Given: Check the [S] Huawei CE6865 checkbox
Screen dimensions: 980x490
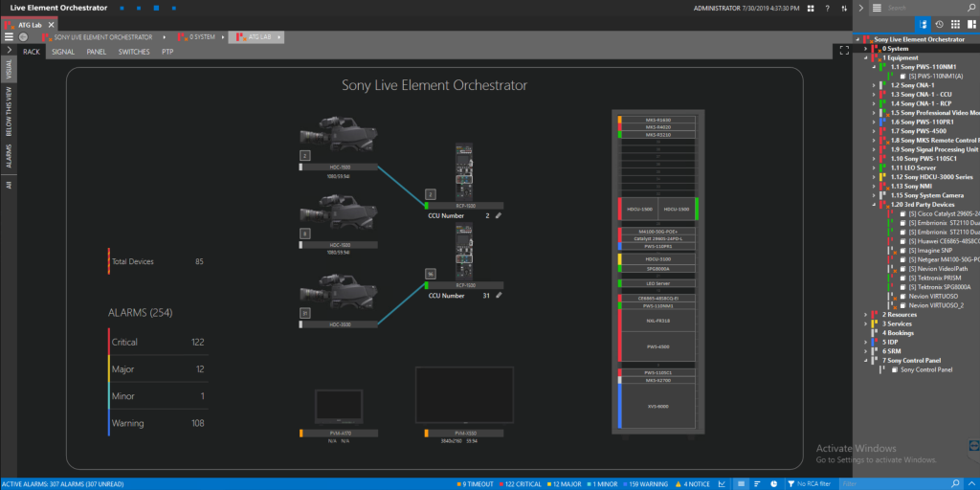Looking at the screenshot, I should tap(903, 241).
